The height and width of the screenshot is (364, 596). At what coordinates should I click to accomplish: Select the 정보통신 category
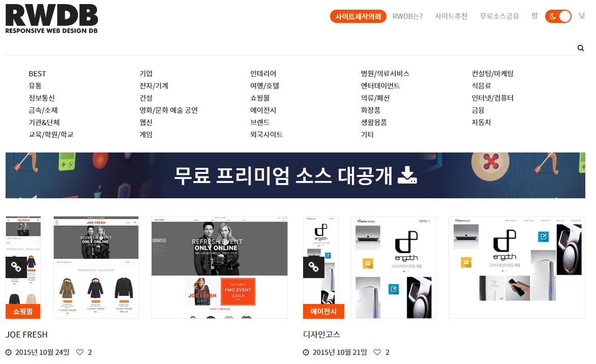pos(42,98)
